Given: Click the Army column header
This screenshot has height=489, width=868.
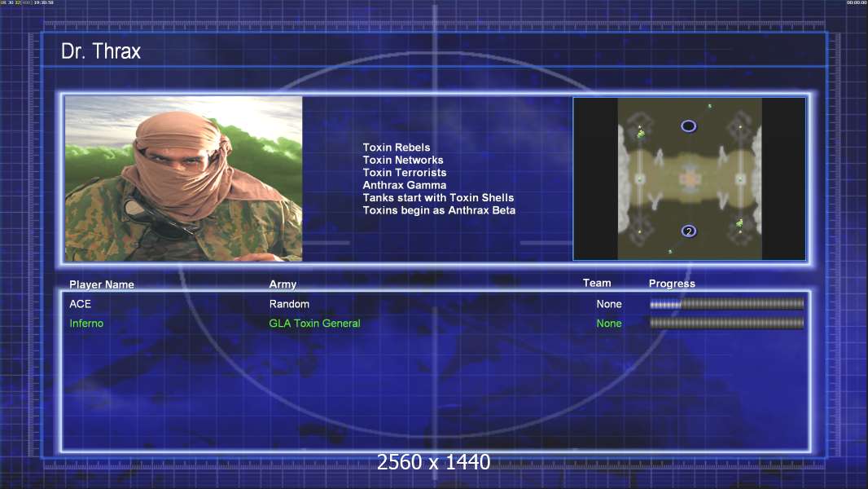Looking at the screenshot, I should 283,284.
